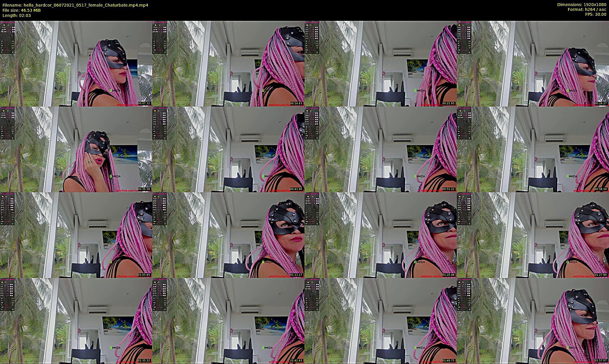View the frame stamped 01:27.80

click(533, 235)
